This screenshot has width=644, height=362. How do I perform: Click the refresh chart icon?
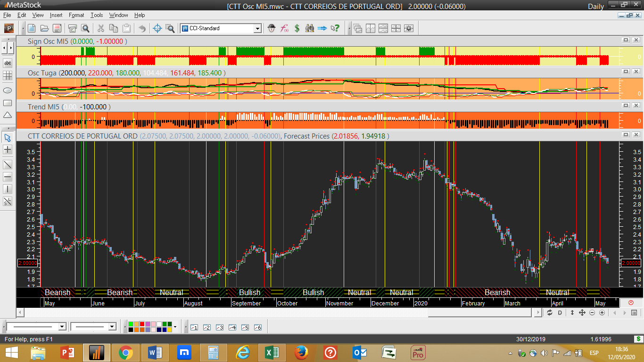tap(550, 313)
